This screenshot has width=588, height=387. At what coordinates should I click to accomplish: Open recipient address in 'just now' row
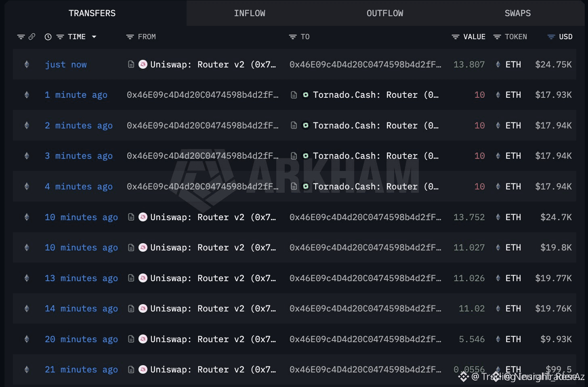(365, 65)
